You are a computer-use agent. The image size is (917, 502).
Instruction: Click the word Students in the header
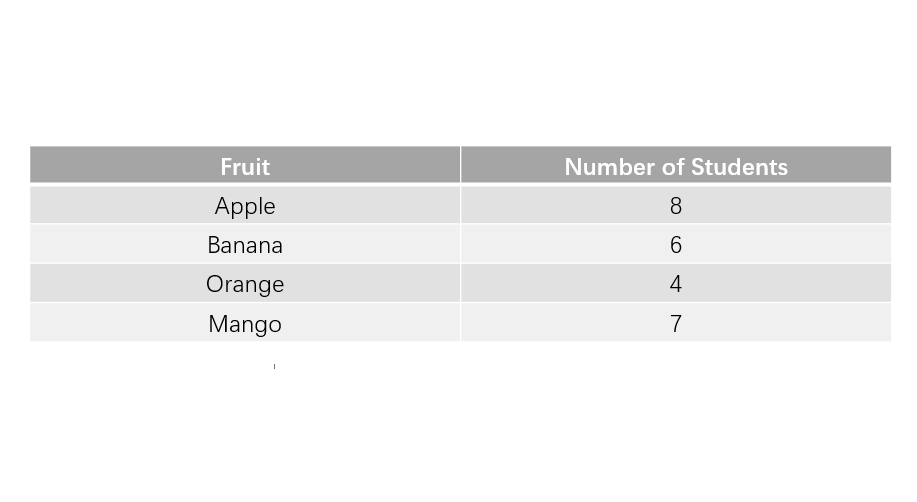(x=739, y=167)
